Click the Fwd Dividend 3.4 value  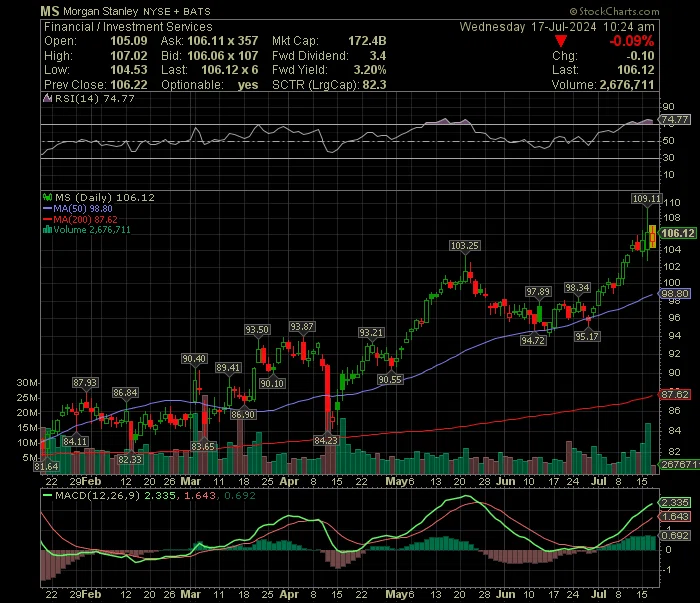[378, 56]
